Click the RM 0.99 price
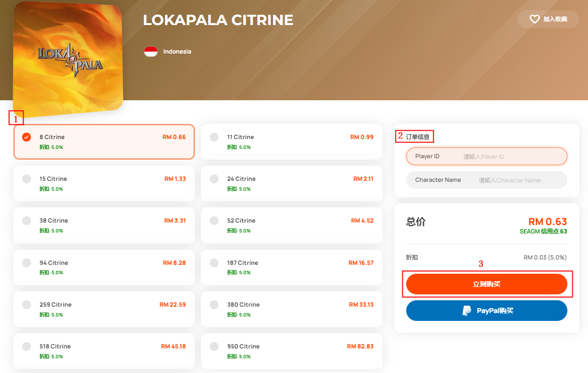The height and width of the screenshot is (373, 588). pos(362,137)
